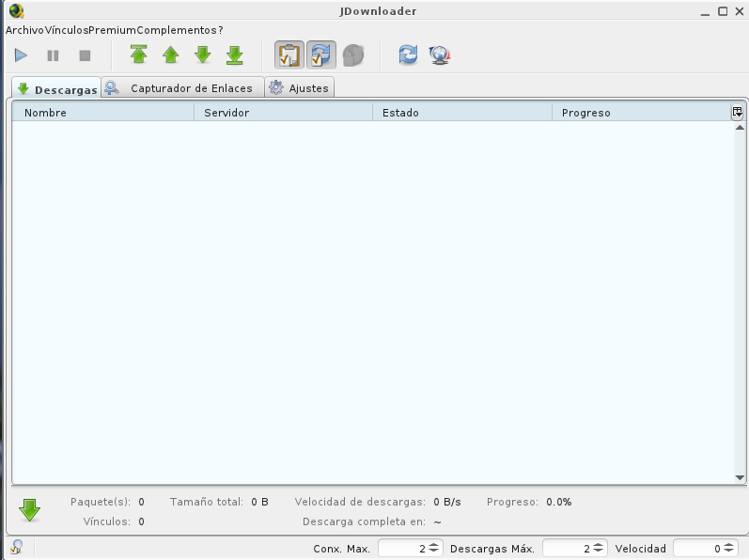
Task: Decrease Descargas Máx. with down spinner
Action: (598, 552)
